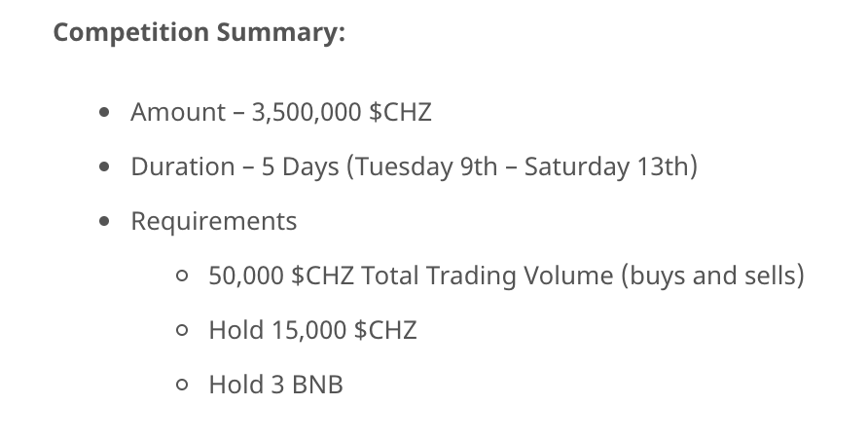Click the Hold 3 BNB line

pyautogui.click(x=275, y=385)
